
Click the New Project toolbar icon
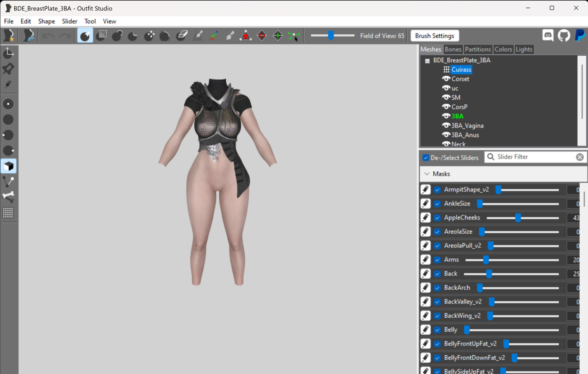pos(9,36)
